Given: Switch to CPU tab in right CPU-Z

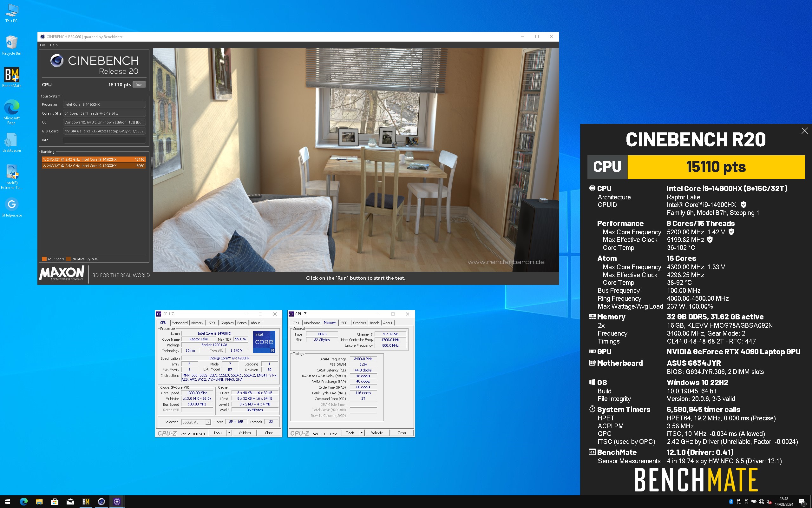Looking at the screenshot, I should tap(296, 323).
